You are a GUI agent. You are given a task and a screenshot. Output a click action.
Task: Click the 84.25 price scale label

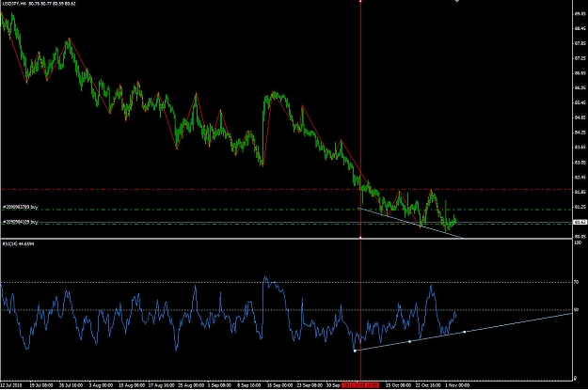click(x=580, y=133)
